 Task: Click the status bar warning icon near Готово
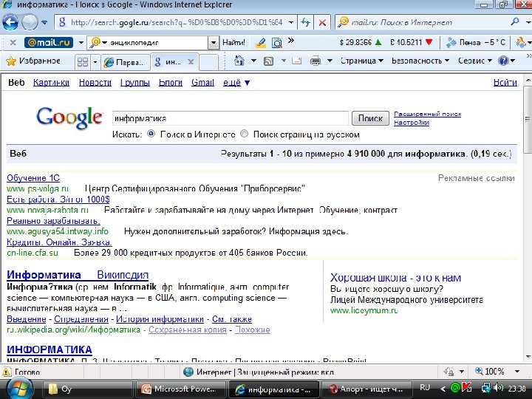pyautogui.click(x=6, y=372)
